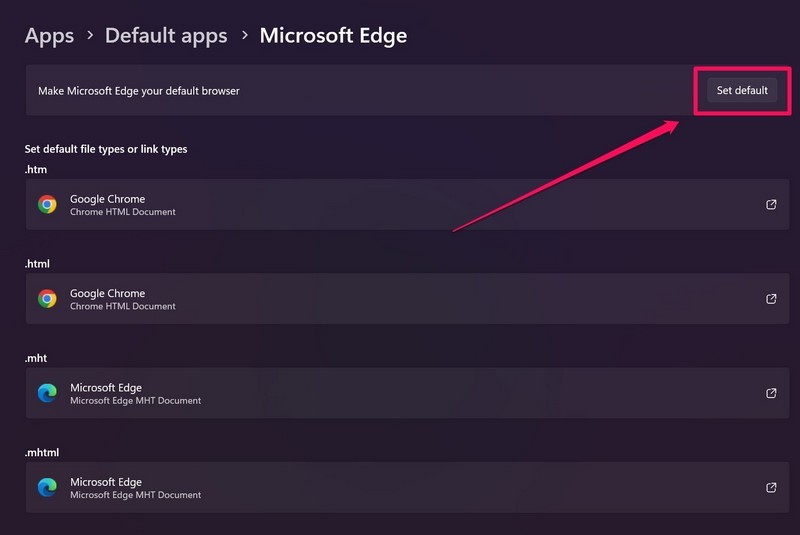Click Chrome icon in .htm row
The width and height of the screenshot is (800, 535).
click(x=47, y=205)
